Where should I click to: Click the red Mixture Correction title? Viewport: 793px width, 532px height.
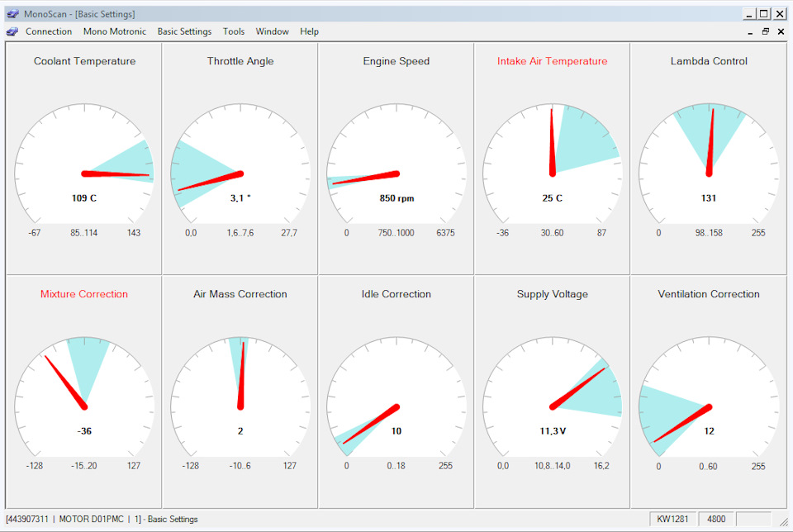pos(84,294)
